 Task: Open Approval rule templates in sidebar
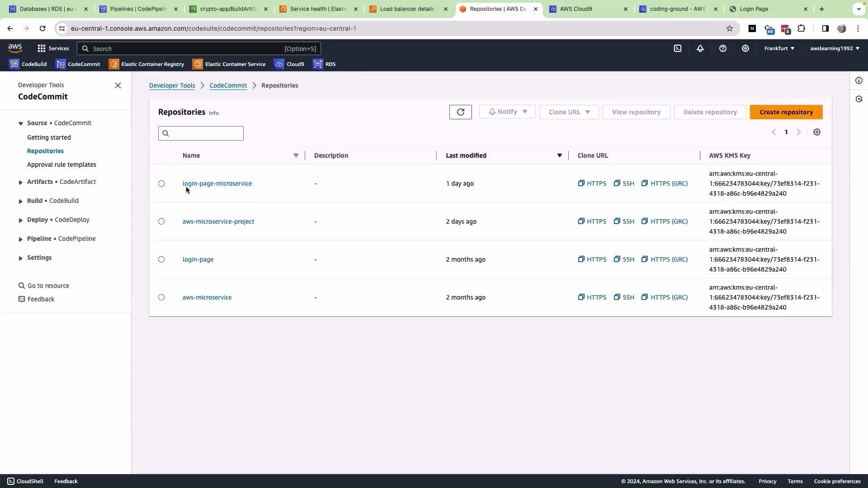[61, 164]
